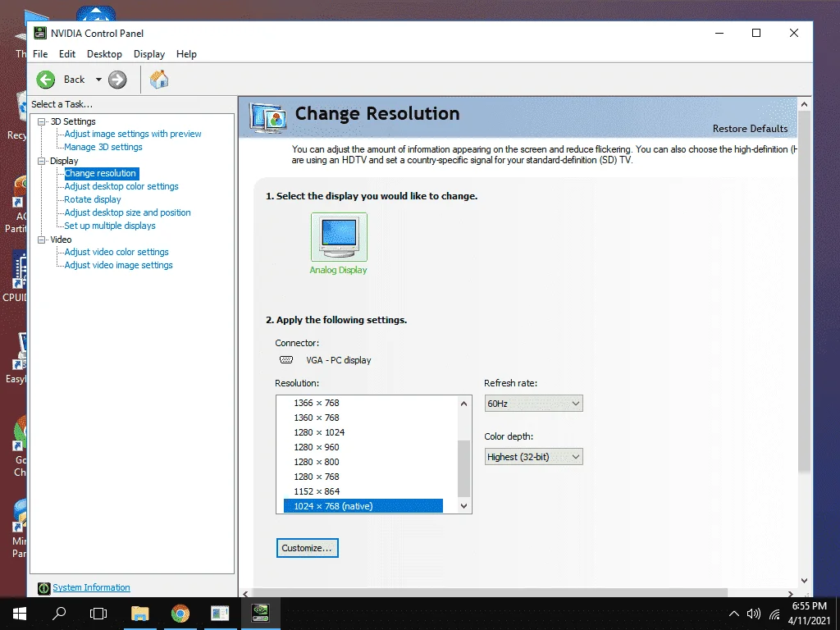The width and height of the screenshot is (840, 630).
Task: Click the NVIDIA Control Panel title icon
Action: (x=40, y=33)
